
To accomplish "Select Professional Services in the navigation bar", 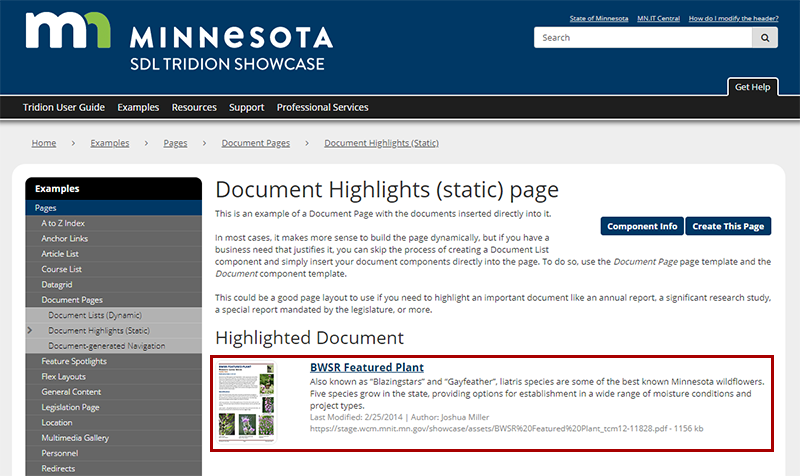I will click(322, 107).
